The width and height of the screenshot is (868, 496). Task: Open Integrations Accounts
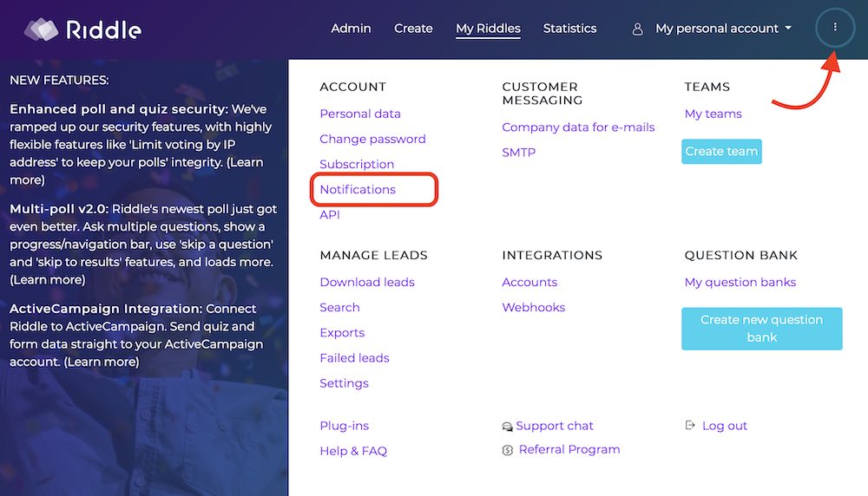529,282
